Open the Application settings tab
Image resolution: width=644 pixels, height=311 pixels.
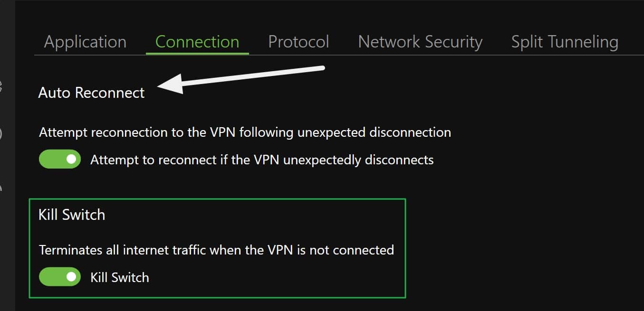pyautogui.click(x=85, y=42)
